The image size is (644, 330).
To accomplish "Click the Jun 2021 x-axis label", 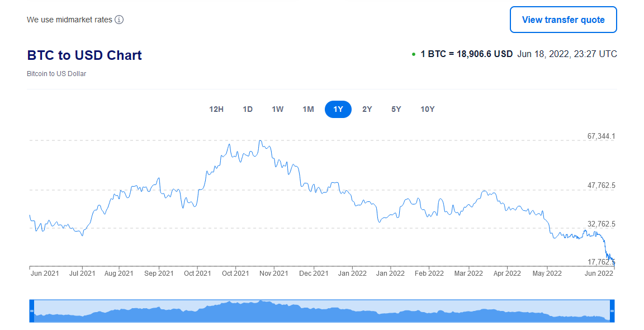I will 45,274.
